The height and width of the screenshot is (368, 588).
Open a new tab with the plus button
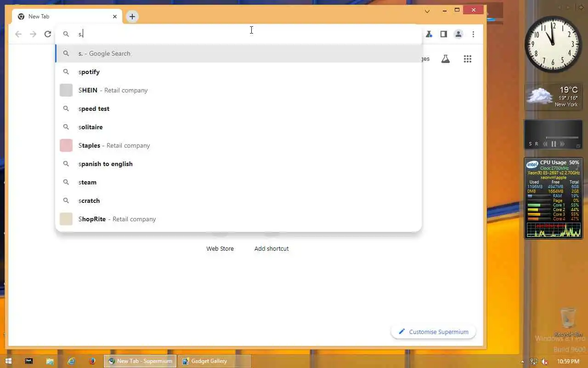pyautogui.click(x=132, y=17)
